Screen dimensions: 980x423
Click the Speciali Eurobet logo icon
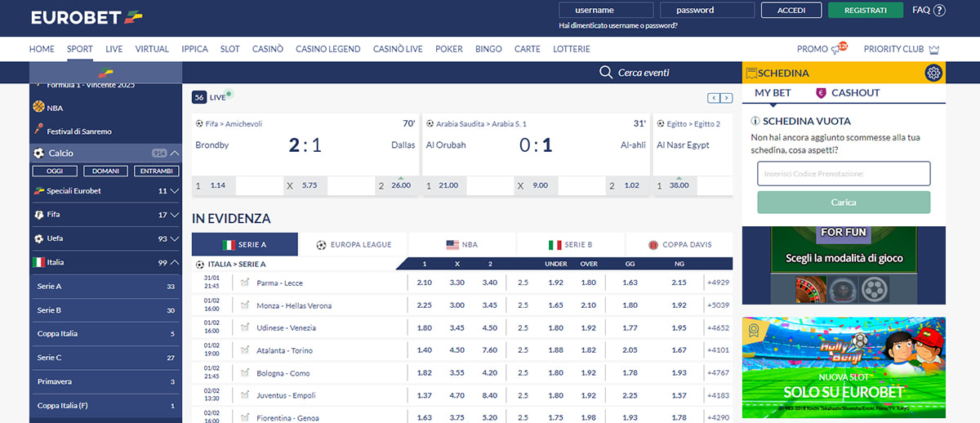pyautogui.click(x=38, y=191)
